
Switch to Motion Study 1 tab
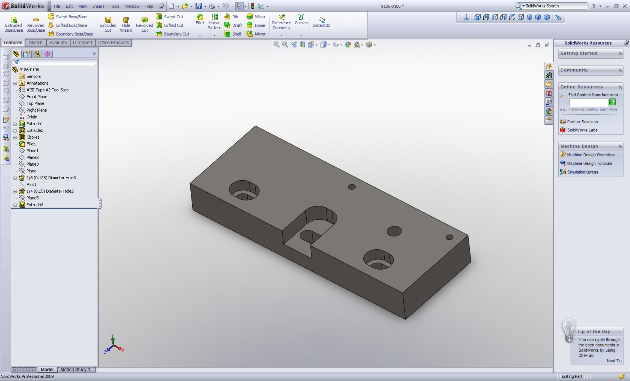click(x=76, y=369)
